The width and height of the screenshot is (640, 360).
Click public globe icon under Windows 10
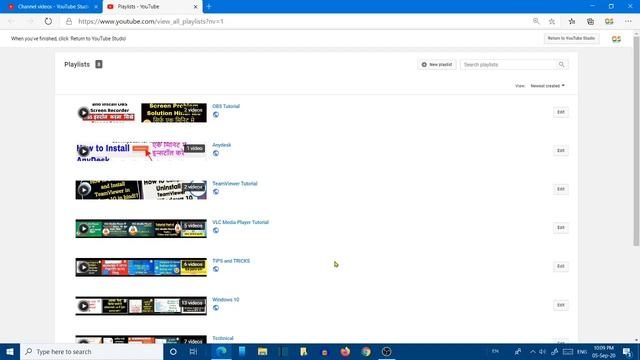(216, 308)
